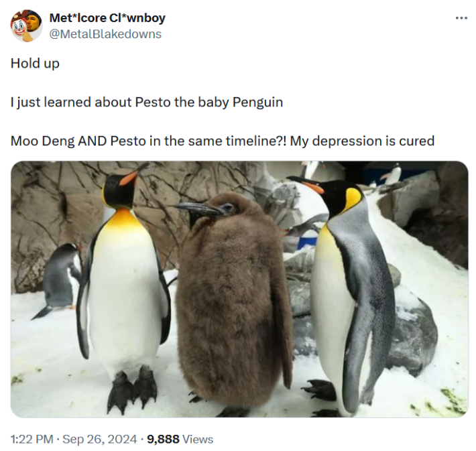Image resolution: width=476 pixels, height=451 pixels.
Task: Click the clown profile avatar picture
Action: [26, 25]
